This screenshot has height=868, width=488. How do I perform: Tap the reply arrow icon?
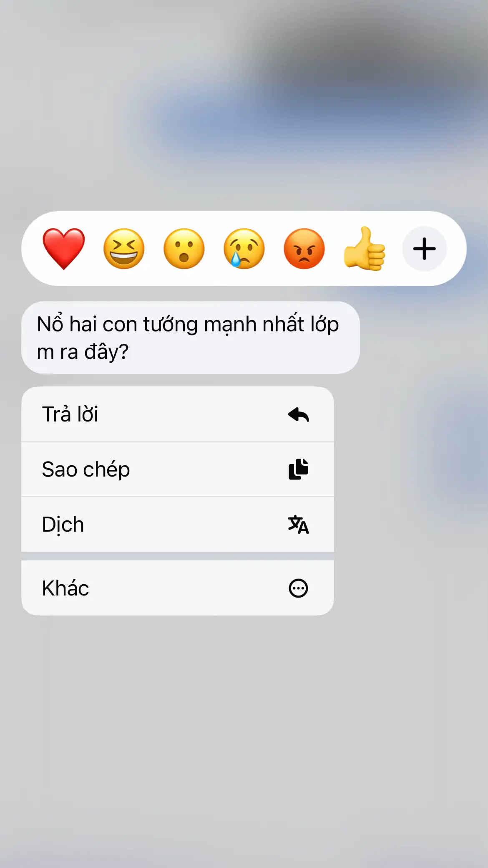(298, 414)
